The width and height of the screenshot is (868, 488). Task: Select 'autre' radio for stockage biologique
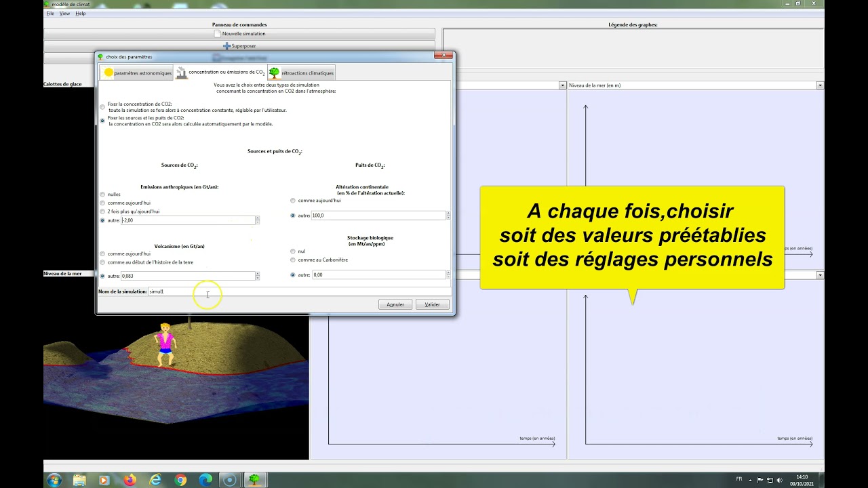click(293, 275)
